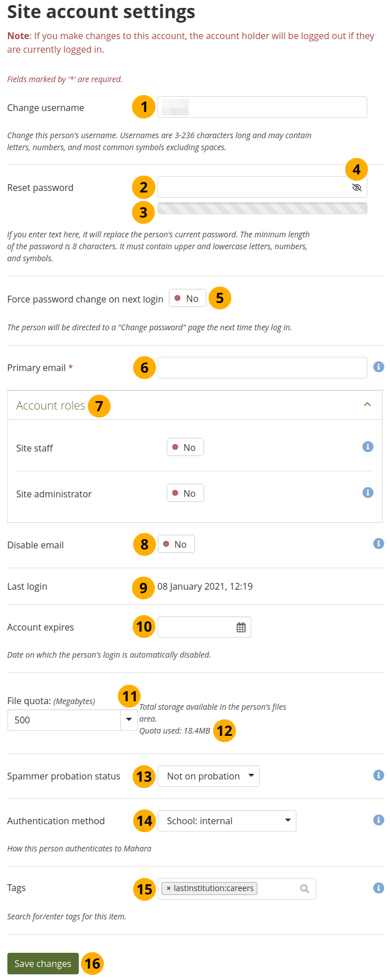Viewport: 390px width, 980px height.
Task: Collapse the Account roles section
Action: [x=367, y=404]
